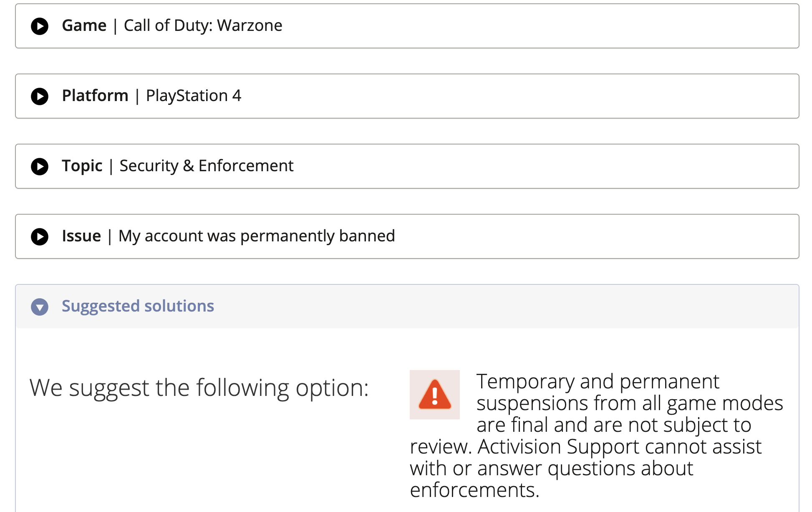812x512 pixels.
Task: Expand the Game section header label
Action: pos(84,25)
